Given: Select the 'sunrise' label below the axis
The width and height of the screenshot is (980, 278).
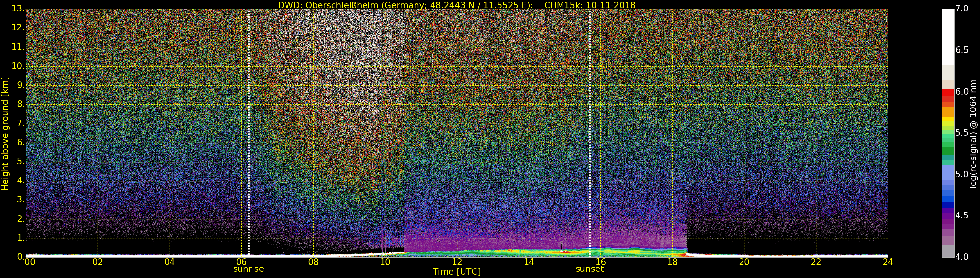Looking at the screenshot, I should [248, 269].
